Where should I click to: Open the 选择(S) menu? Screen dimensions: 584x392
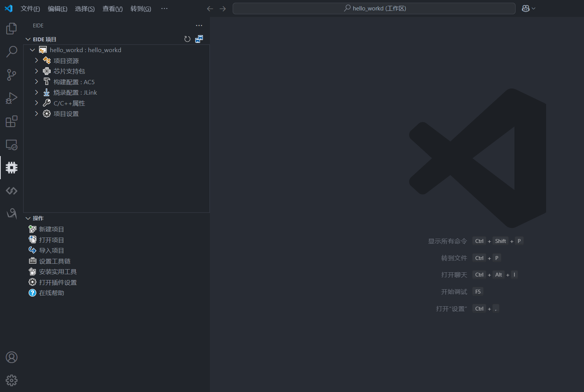coord(85,8)
